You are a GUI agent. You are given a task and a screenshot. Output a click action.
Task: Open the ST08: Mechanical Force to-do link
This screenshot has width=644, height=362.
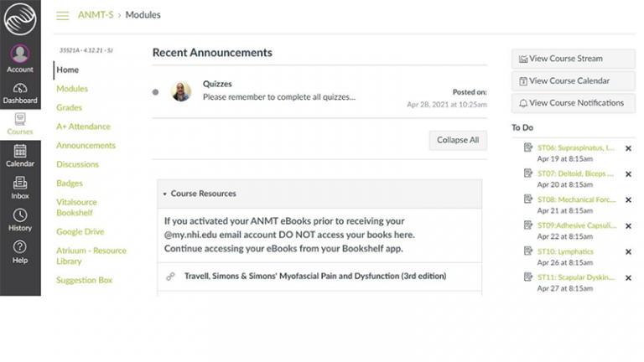tap(576, 199)
